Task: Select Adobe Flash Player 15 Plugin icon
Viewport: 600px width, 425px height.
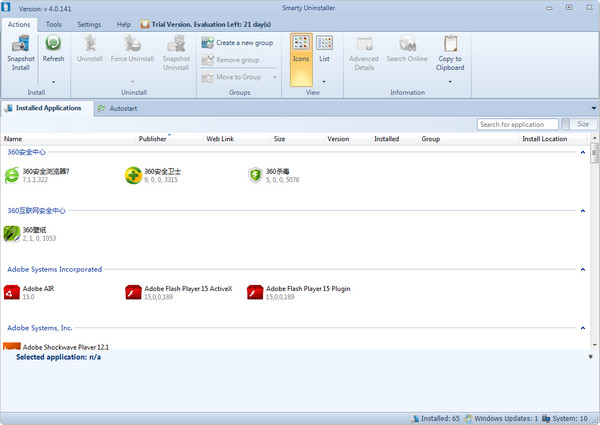Action: click(x=255, y=293)
